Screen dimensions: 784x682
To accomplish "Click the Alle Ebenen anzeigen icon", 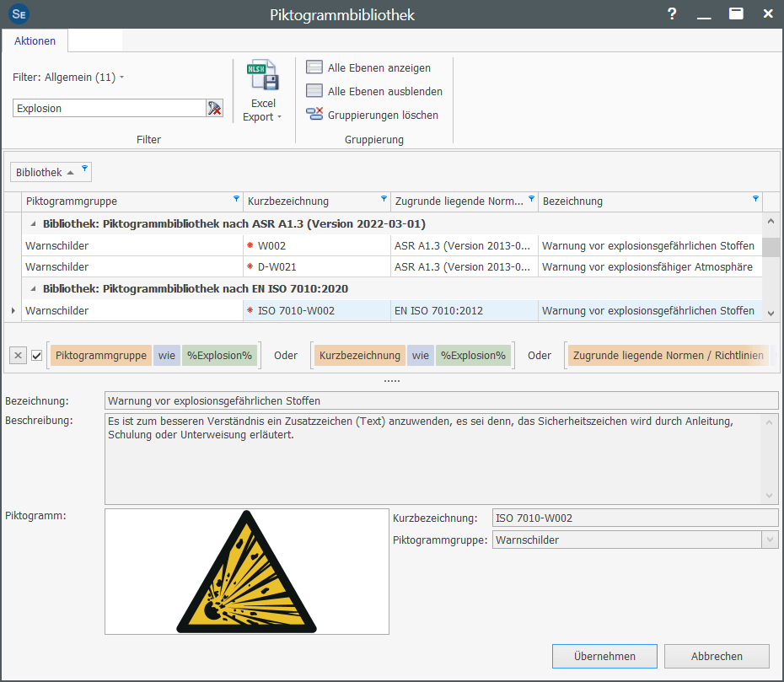I will 314,67.
